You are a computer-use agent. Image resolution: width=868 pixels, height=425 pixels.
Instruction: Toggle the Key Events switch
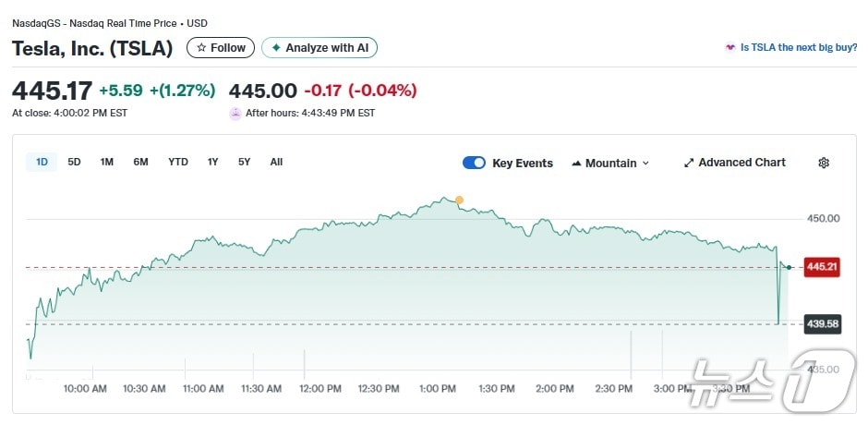474,163
